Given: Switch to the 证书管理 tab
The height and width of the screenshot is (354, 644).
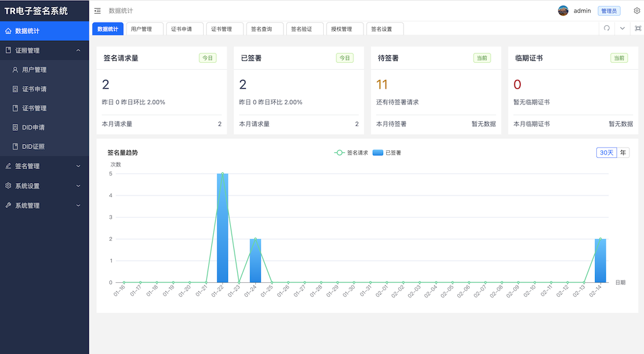Looking at the screenshot, I should click(225, 29).
